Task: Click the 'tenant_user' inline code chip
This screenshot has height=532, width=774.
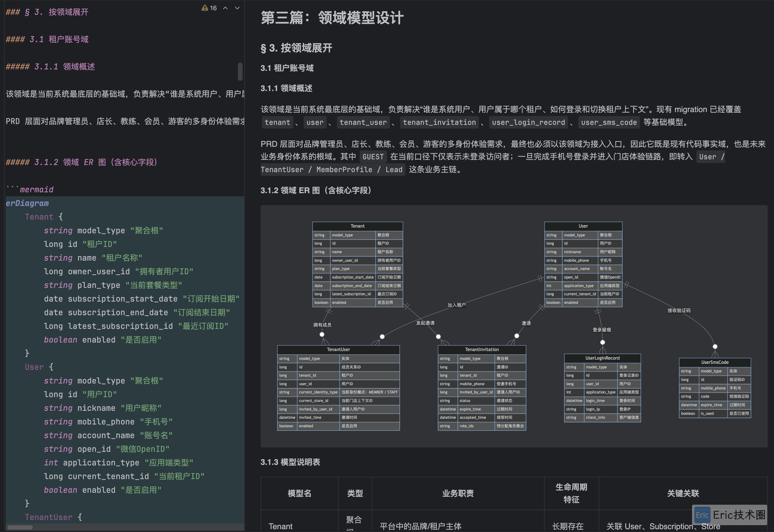Action: click(363, 123)
